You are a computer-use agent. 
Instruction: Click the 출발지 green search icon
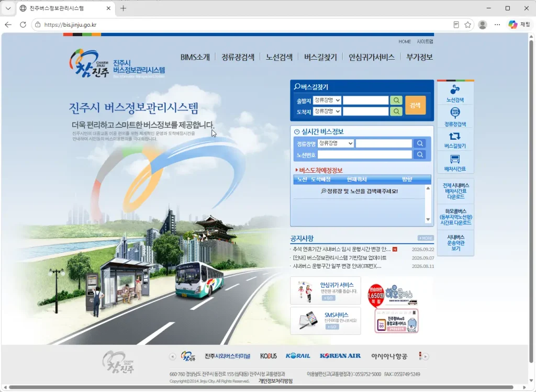(396, 100)
